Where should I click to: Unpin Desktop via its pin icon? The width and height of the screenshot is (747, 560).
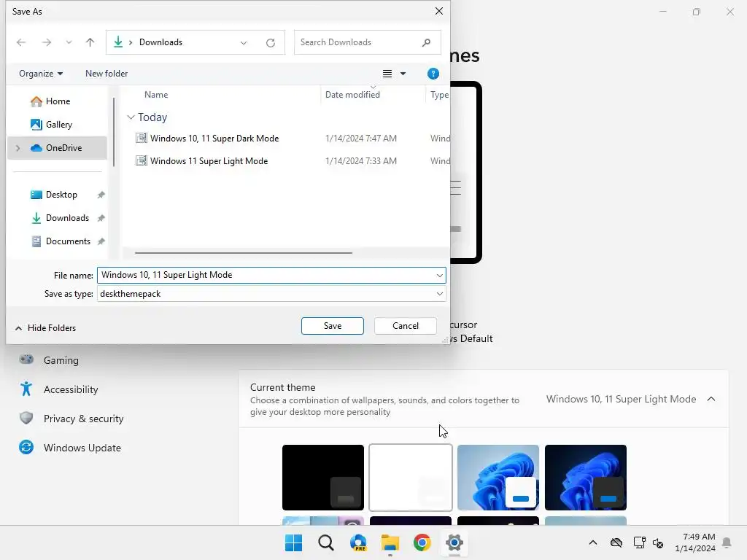pos(101,195)
